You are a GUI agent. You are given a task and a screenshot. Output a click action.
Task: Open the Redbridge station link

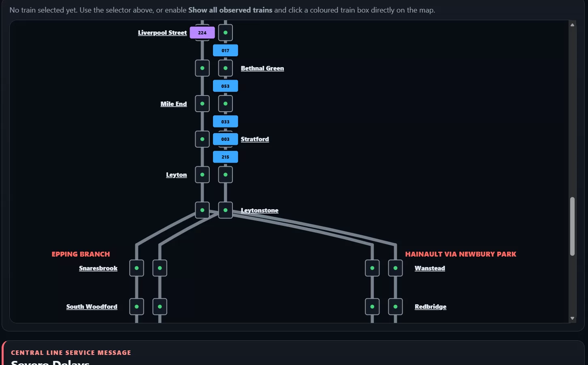(x=430, y=307)
